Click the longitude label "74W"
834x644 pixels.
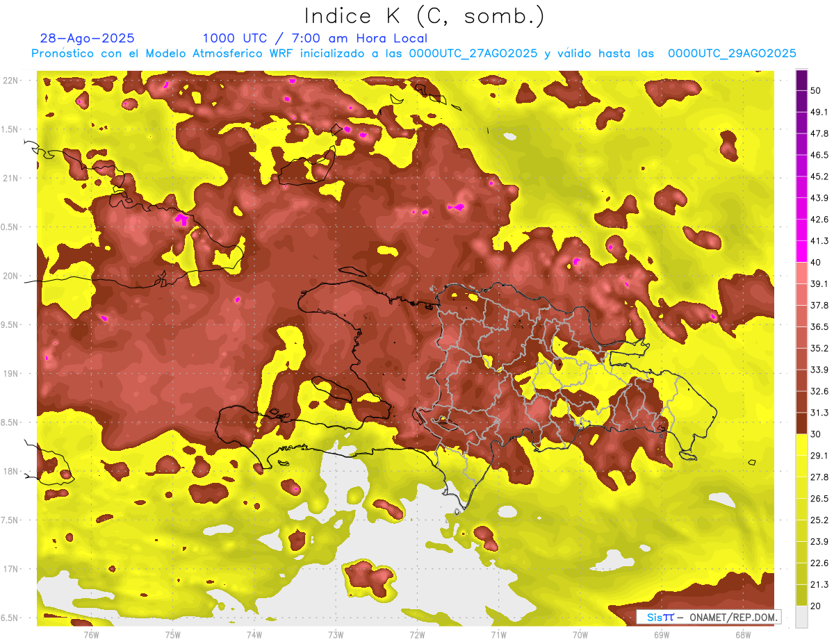coord(254,634)
